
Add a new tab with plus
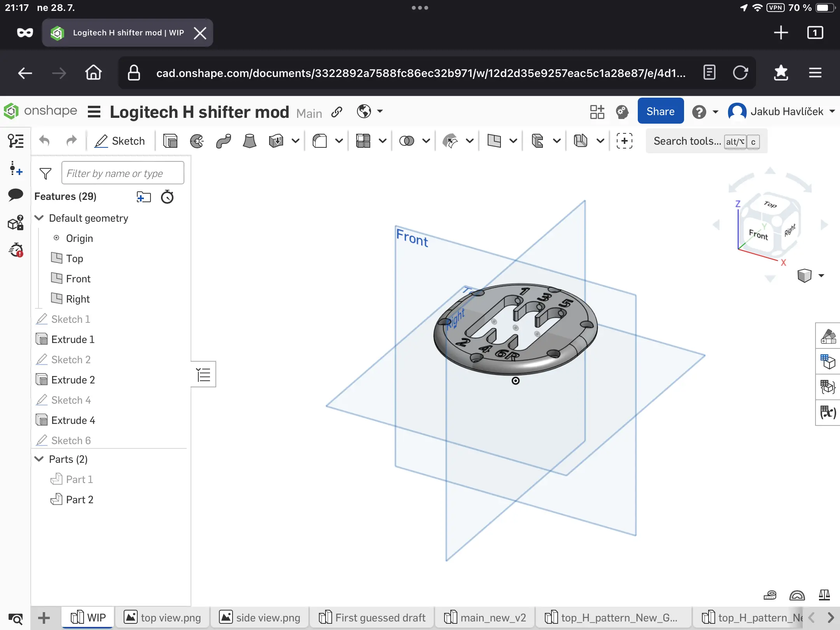[44, 618]
